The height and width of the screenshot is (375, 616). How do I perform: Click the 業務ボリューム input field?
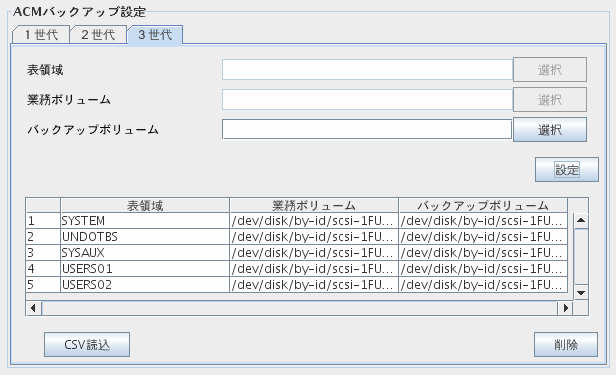(x=367, y=99)
